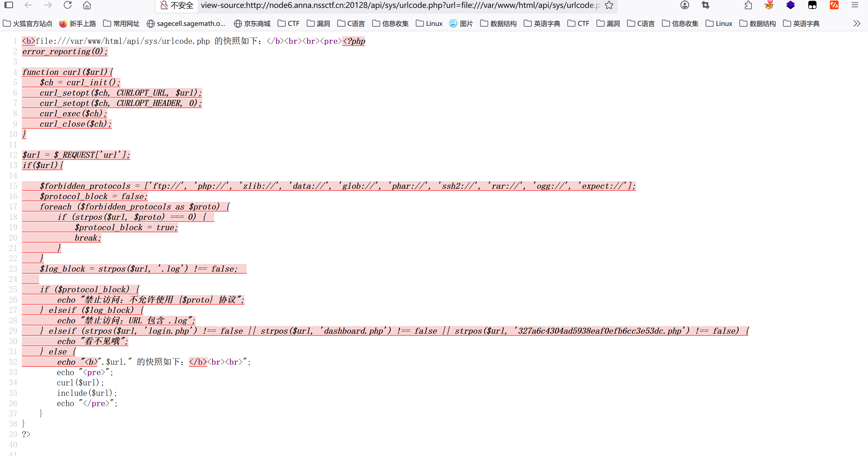Click the purple diamond extension icon

point(791,5)
